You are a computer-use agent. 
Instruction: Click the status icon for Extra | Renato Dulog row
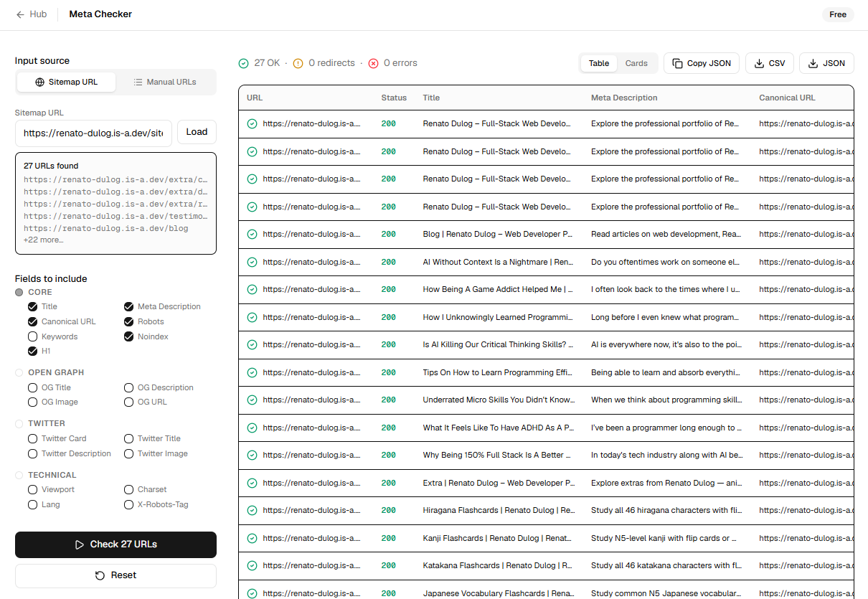pyautogui.click(x=252, y=483)
